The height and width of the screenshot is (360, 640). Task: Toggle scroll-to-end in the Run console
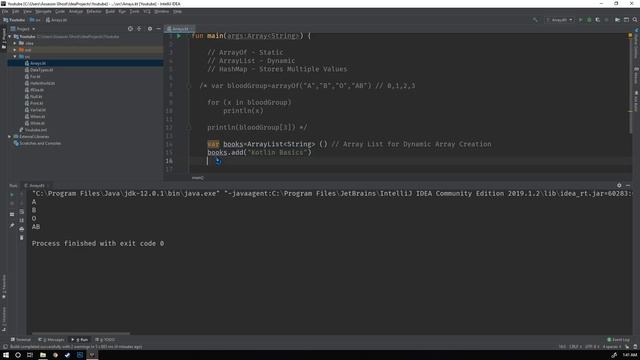point(22,220)
